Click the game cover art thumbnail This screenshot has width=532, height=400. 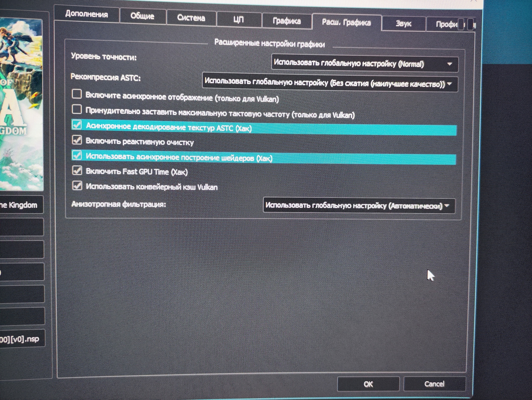[21, 104]
